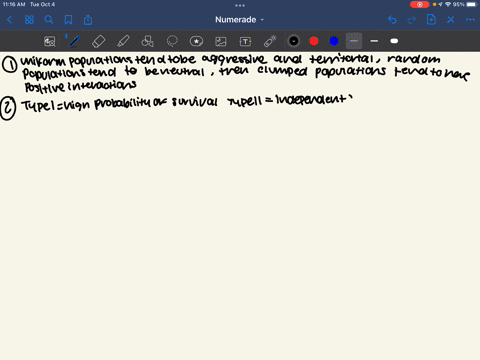Select the Lasso selection tool
The image size is (480, 360).
(x=172, y=41)
